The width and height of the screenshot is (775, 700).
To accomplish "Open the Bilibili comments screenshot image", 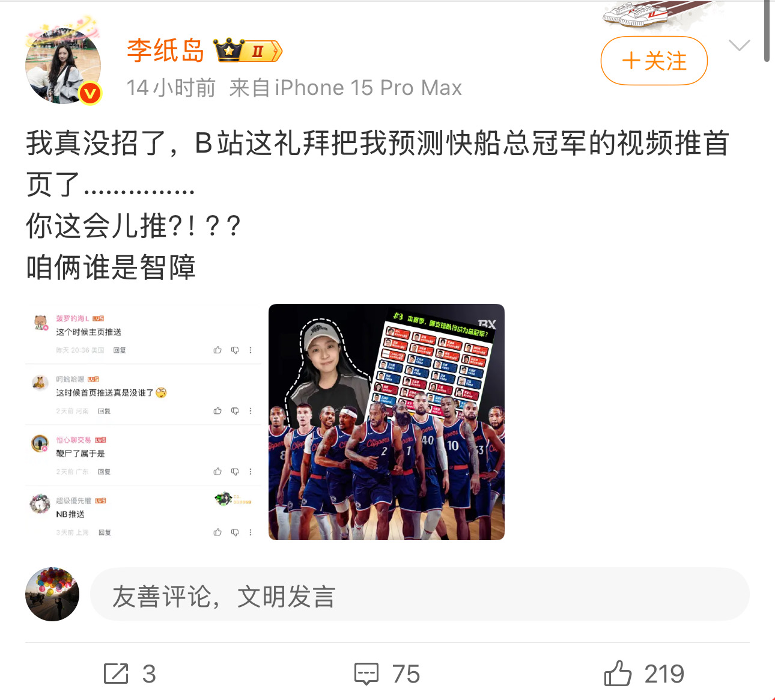I will (x=143, y=422).
